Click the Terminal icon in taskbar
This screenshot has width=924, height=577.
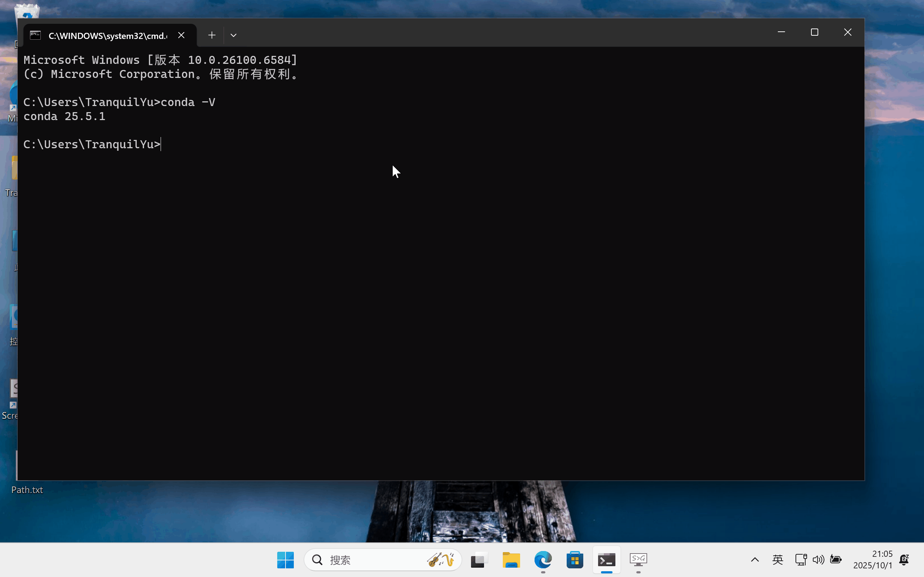coord(606,560)
